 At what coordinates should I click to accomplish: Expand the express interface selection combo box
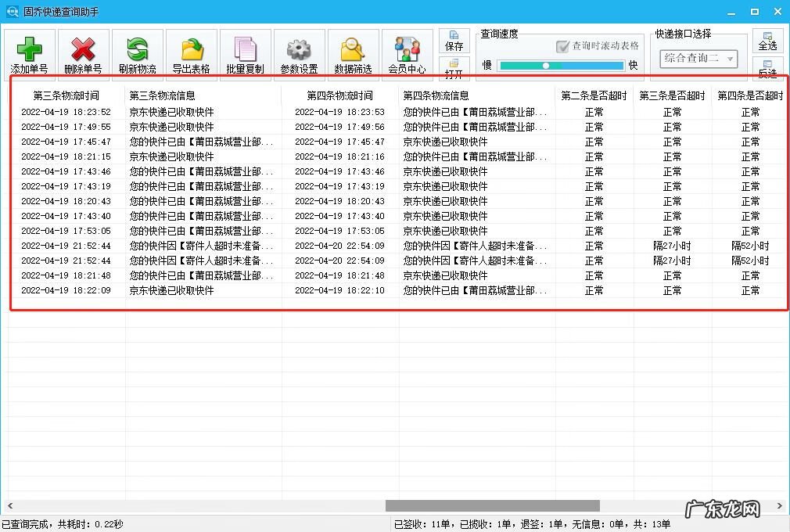[698, 59]
